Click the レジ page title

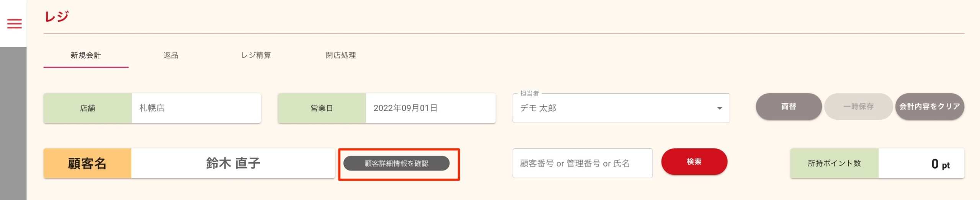(x=57, y=16)
